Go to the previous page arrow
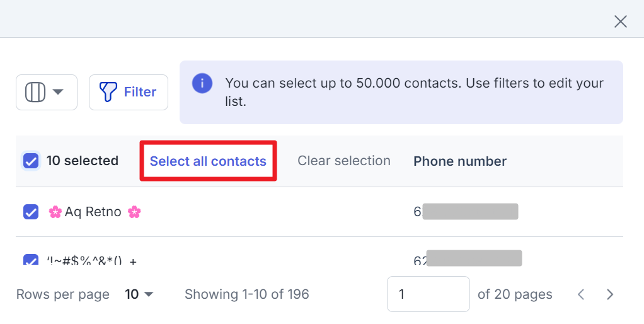The image size is (644, 324). pyautogui.click(x=581, y=294)
